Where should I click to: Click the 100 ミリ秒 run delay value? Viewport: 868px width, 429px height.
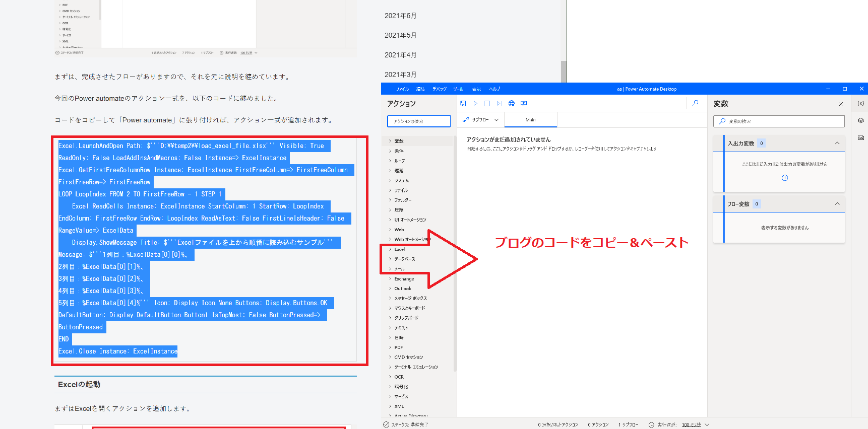tap(691, 425)
